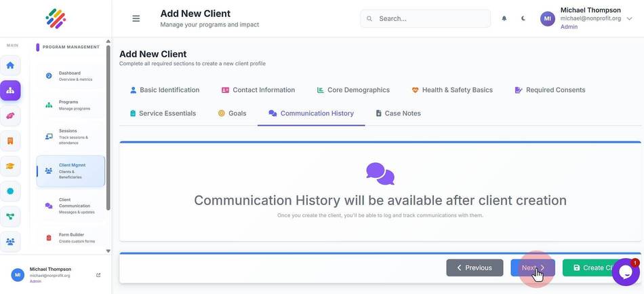644x294 pixels.
Task: Open Client Communication menu item
Action: (71, 206)
